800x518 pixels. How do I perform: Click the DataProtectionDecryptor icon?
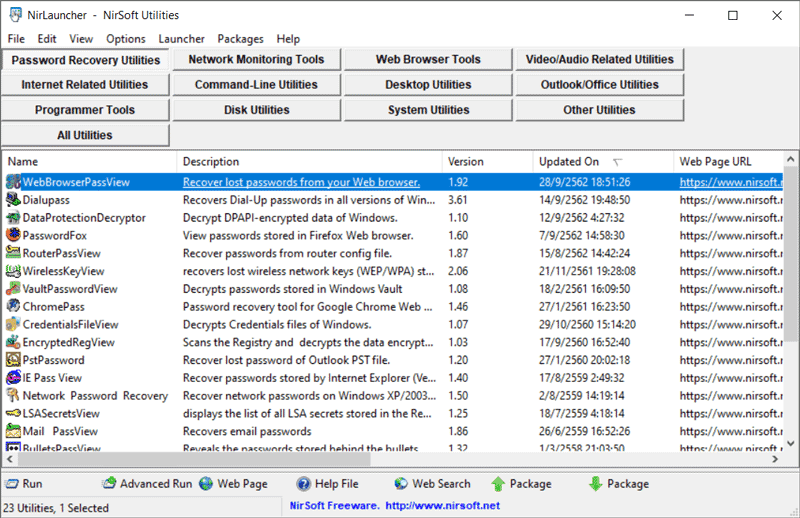13,217
